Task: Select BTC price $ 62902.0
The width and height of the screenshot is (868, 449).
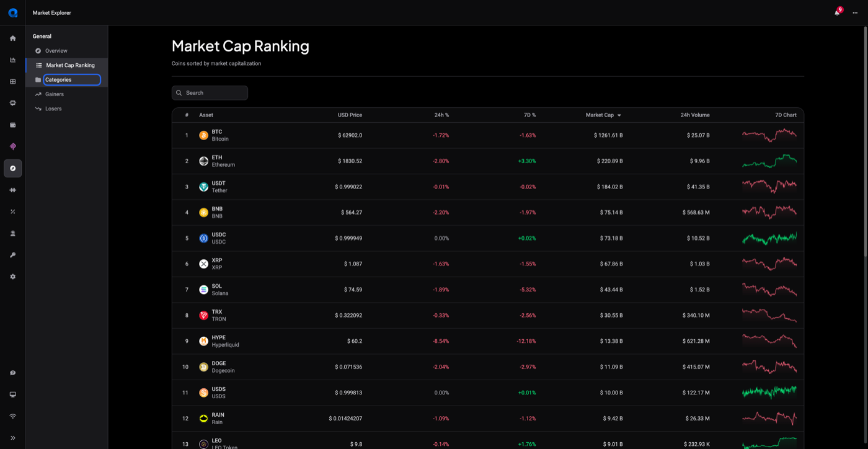Action: coord(350,135)
